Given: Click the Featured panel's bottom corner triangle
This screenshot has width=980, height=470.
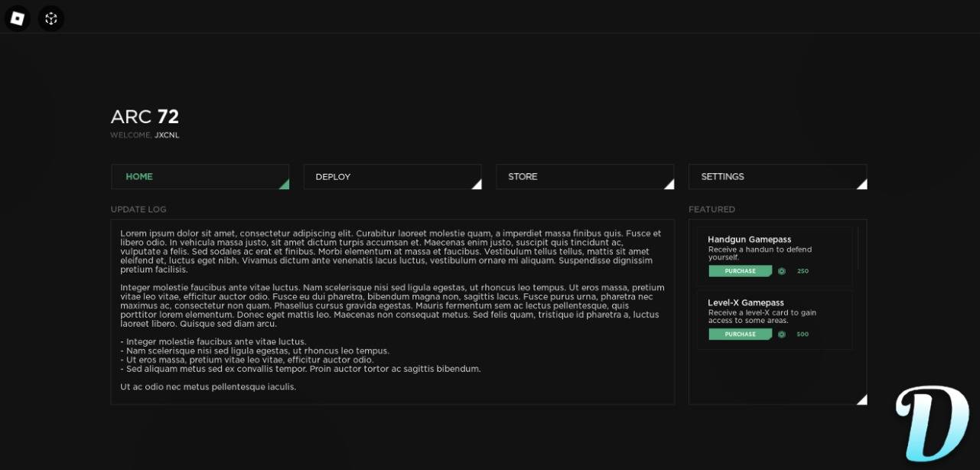Looking at the screenshot, I should tap(862, 400).
